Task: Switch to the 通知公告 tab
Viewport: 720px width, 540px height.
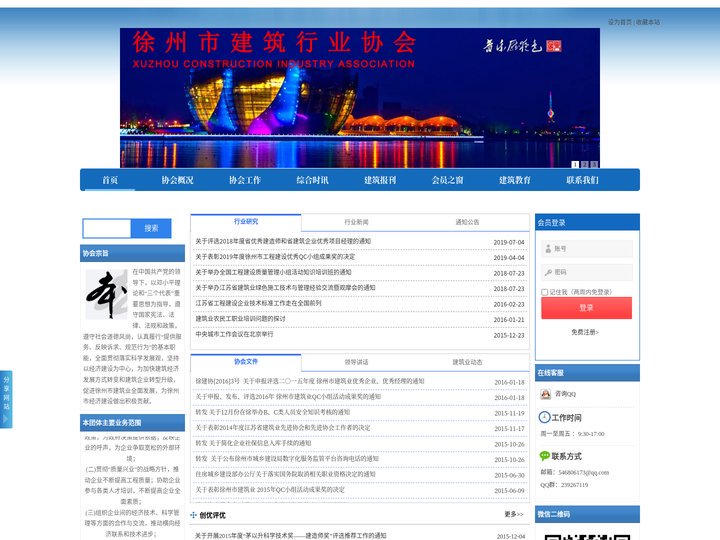Action: click(x=467, y=222)
